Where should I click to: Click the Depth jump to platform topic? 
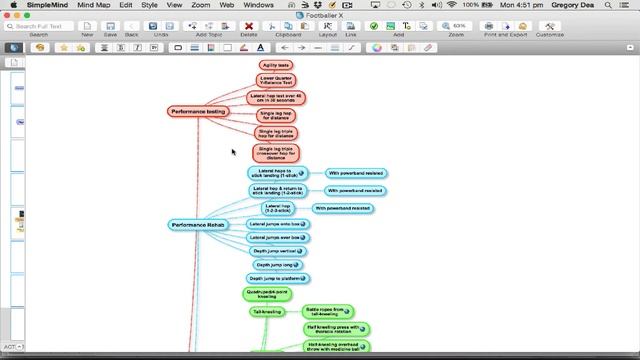coord(278,278)
